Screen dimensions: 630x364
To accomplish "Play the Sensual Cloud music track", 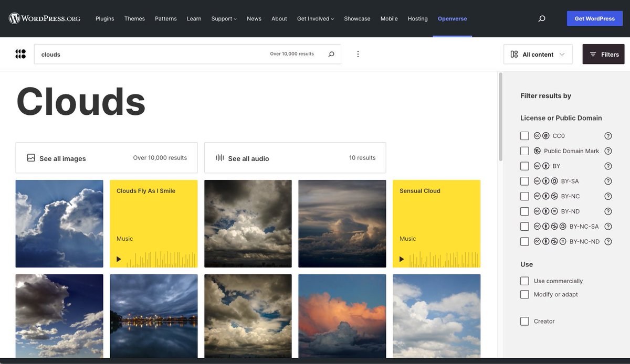I will (401, 258).
